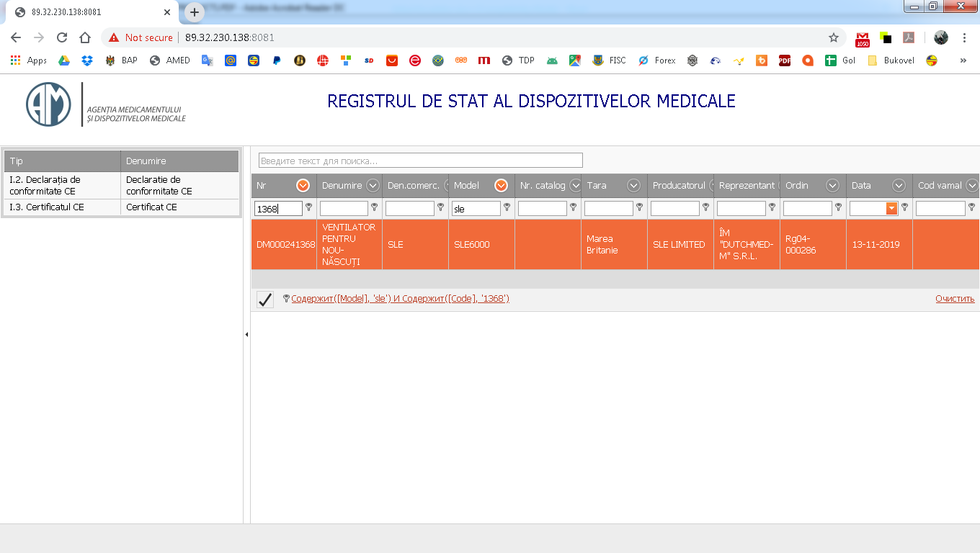Image resolution: width=980 pixels, height=553 pixels.
Task: Open Tara column header filter dropdown
Action: [x=633, y=186]
